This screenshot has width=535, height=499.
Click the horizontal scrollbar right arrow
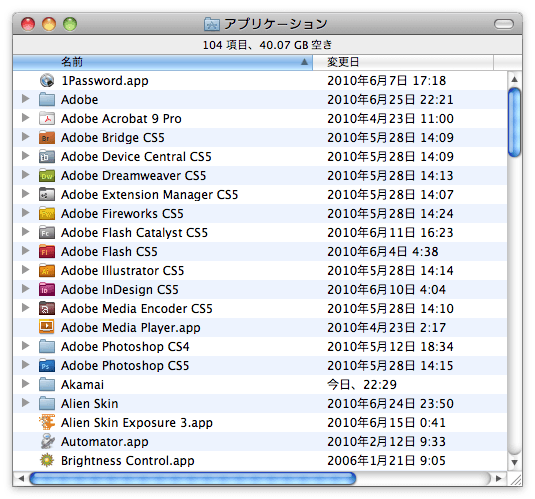coord(499,479)
